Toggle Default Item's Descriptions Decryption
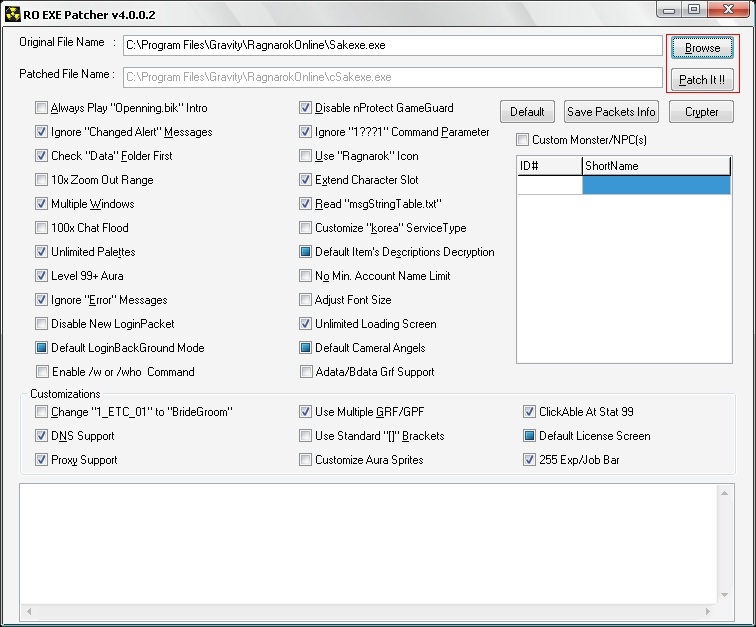756x627 pixels. [305, 252]
